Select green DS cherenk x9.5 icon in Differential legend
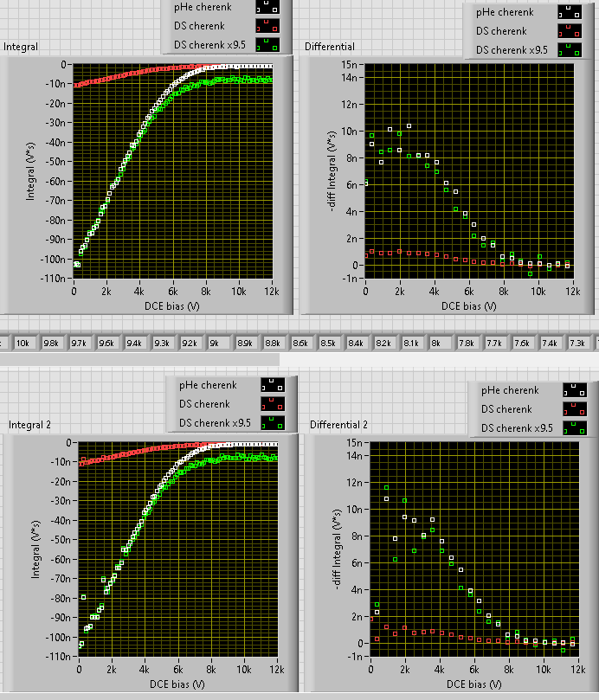Viewport: 599px width, 700px height. [x=570, y=50]
